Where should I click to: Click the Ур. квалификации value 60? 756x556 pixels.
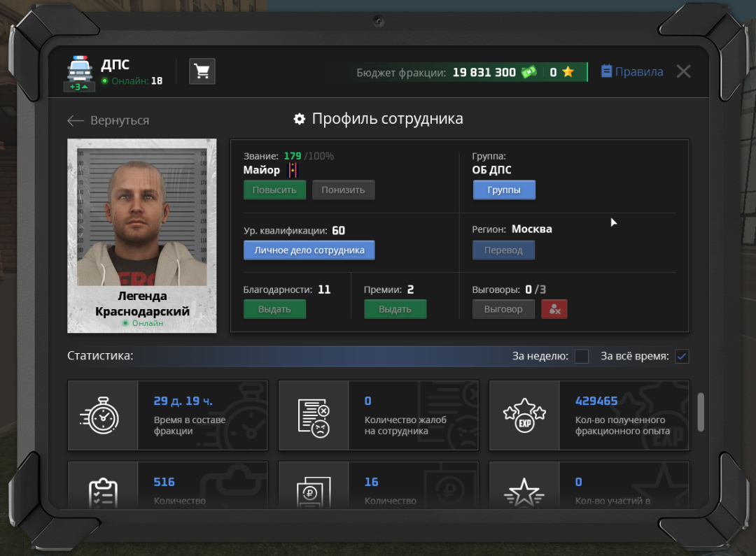(x=339, y=231)
